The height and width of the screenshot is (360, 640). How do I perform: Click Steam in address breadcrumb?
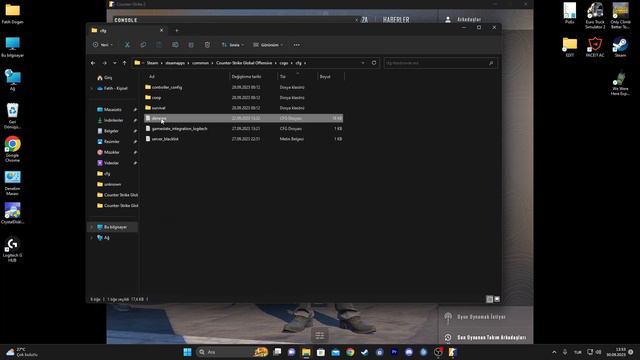click(x=152, y=63)
